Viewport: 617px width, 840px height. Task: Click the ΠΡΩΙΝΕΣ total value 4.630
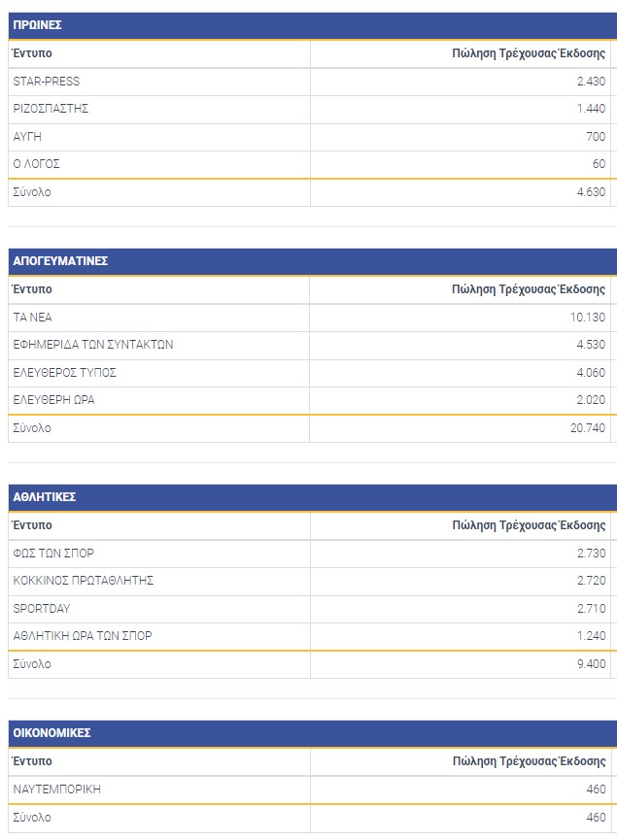pos(591,192)
